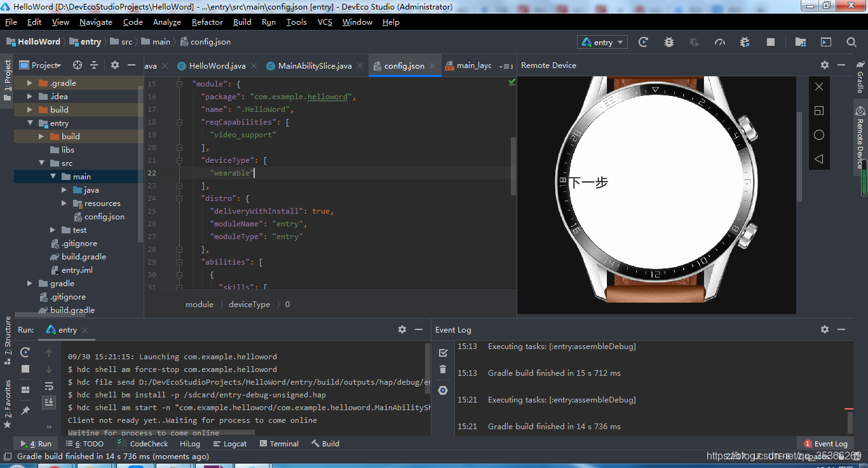This screenshot has width=868, height=468.
Task: Open Remote Device settings gear icon
Action: (x=824, y=64)
